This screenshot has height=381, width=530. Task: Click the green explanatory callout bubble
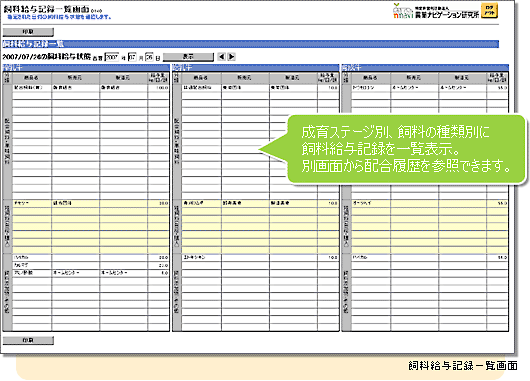(x=406, y=149)
